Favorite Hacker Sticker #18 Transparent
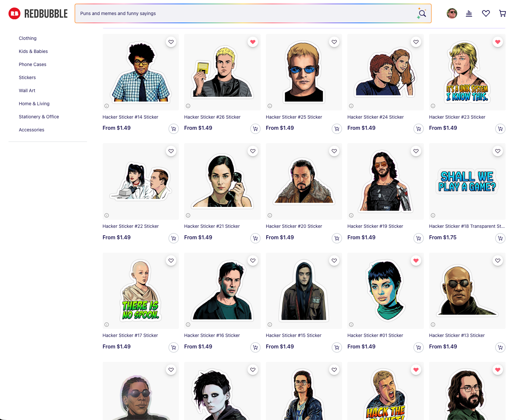This screenshot has width=519, height=420. pos(498,151)
